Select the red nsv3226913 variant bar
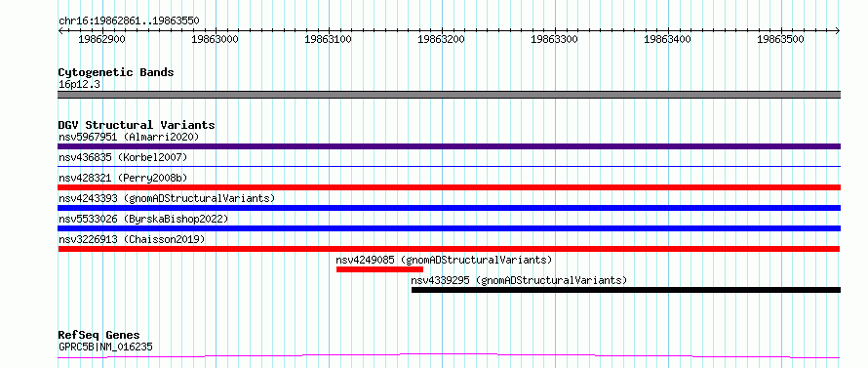 449,249
